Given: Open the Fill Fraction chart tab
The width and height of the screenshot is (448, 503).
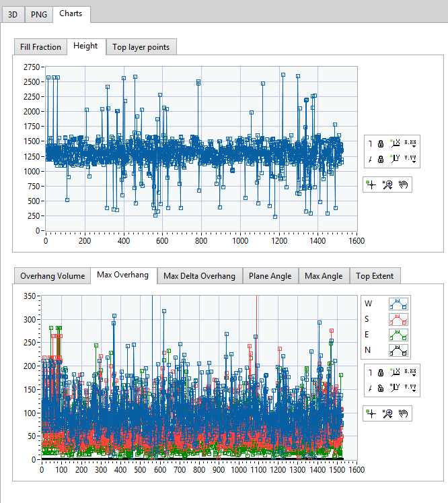Looking at the screenshot, I should (40, 47).
